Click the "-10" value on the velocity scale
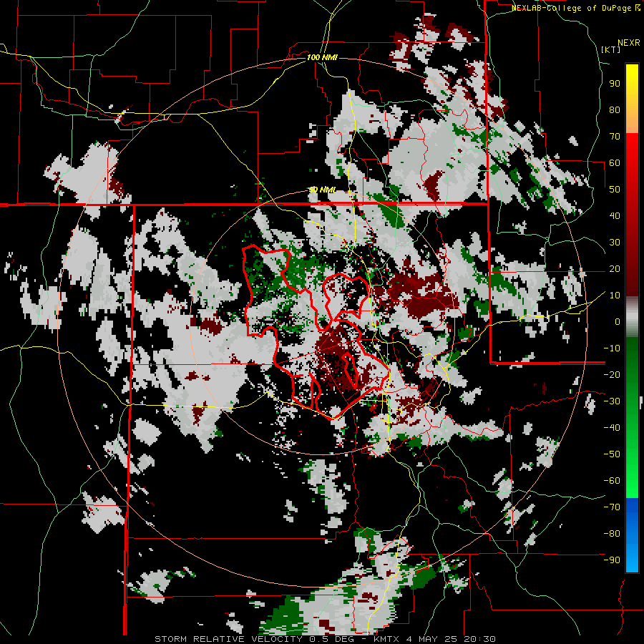Viewport: 644px width, 644px height. tap(612, 348)
